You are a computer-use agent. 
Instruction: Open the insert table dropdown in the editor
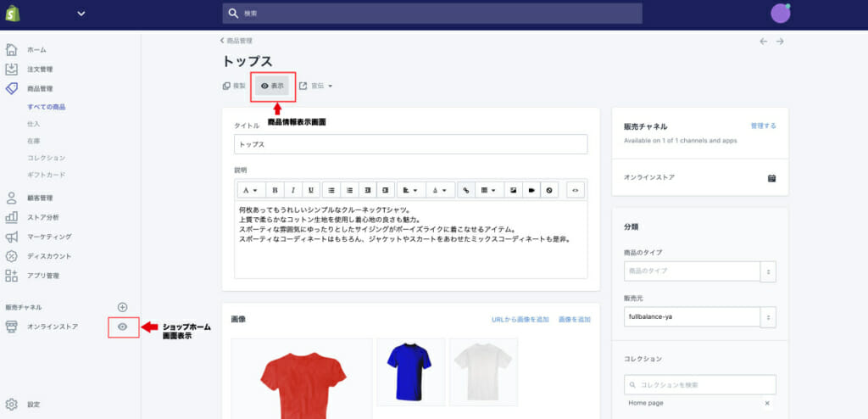[489, 190]
